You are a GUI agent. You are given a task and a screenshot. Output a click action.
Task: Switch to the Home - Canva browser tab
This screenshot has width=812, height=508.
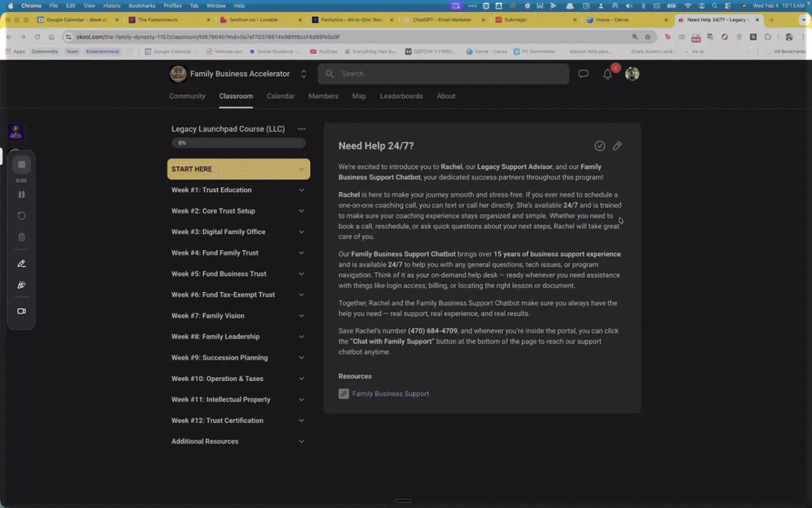[611, 20]
